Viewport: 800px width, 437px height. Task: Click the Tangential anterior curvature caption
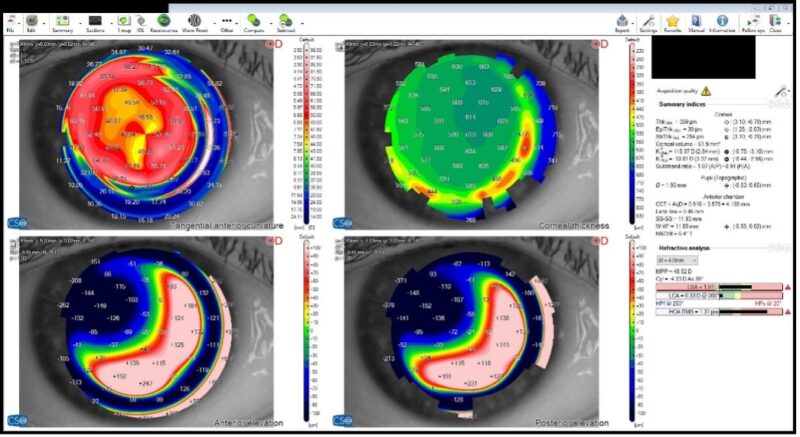click(x=226, y=225)
